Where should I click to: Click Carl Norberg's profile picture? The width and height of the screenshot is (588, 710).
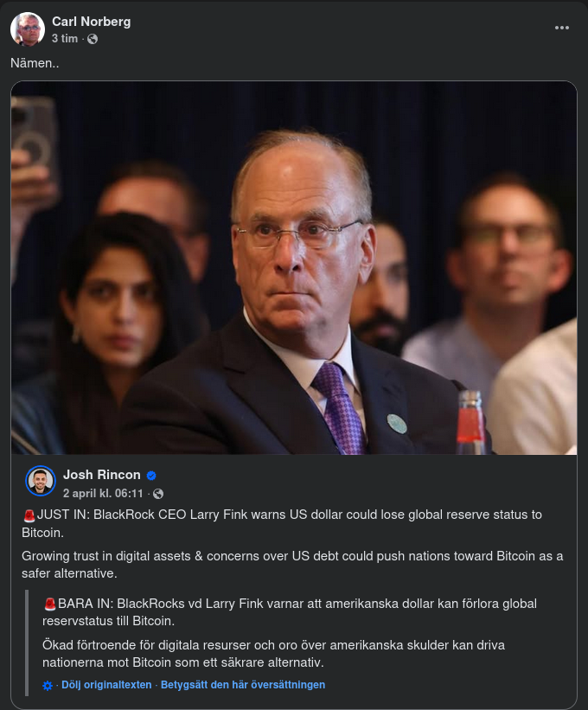pos(28,29)
